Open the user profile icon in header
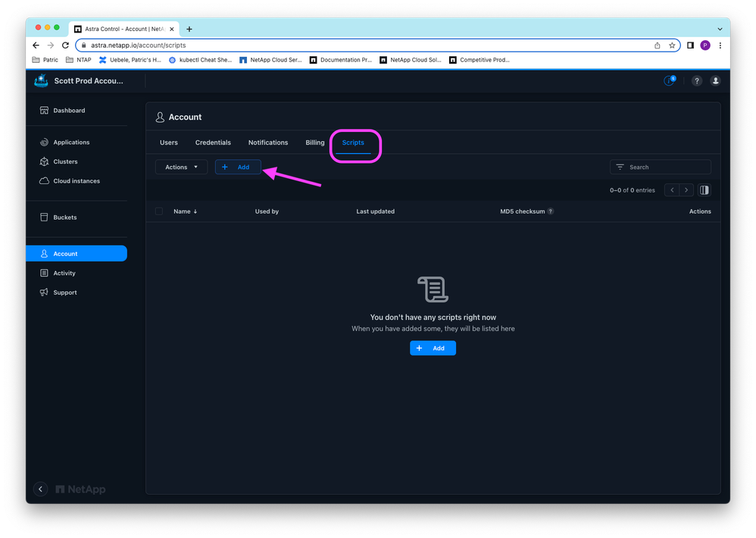 [716, 81]
